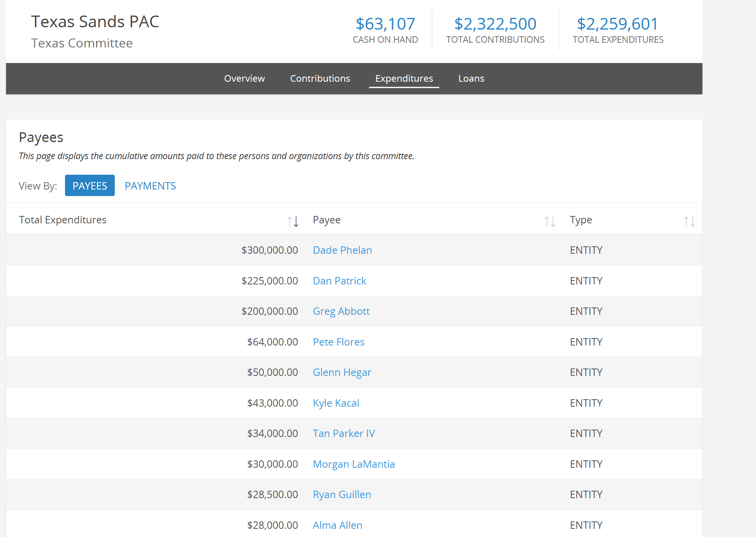Go to the Loans tab
756x537 pixels.
[x=471, y=78]
